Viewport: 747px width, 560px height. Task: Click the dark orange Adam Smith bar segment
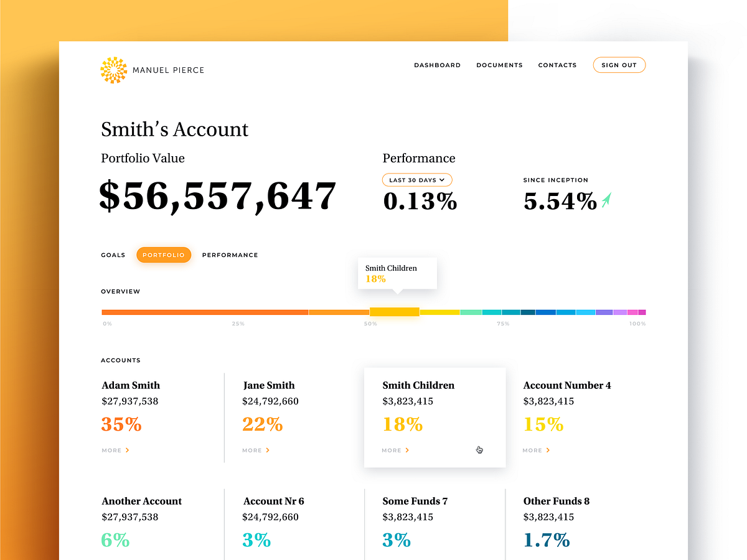point(205,312)
